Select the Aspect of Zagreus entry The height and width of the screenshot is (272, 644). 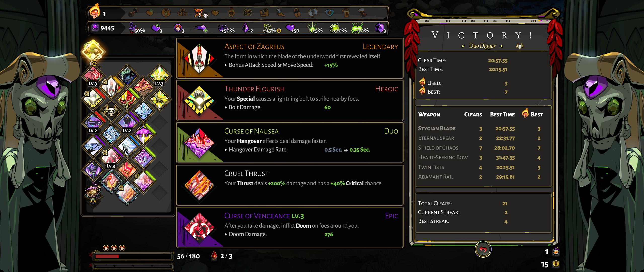pyautogui.click(x=290, y=58)
